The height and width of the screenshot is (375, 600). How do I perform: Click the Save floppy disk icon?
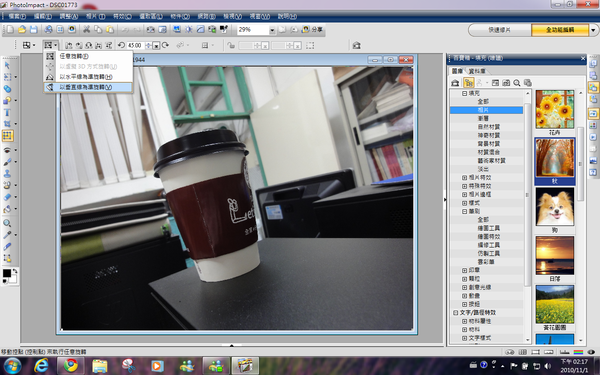tap(34, 29)
